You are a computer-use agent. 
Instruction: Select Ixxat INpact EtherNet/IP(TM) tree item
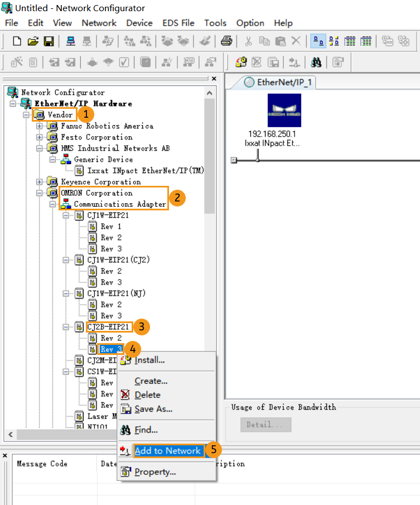(x=146, y=170)
